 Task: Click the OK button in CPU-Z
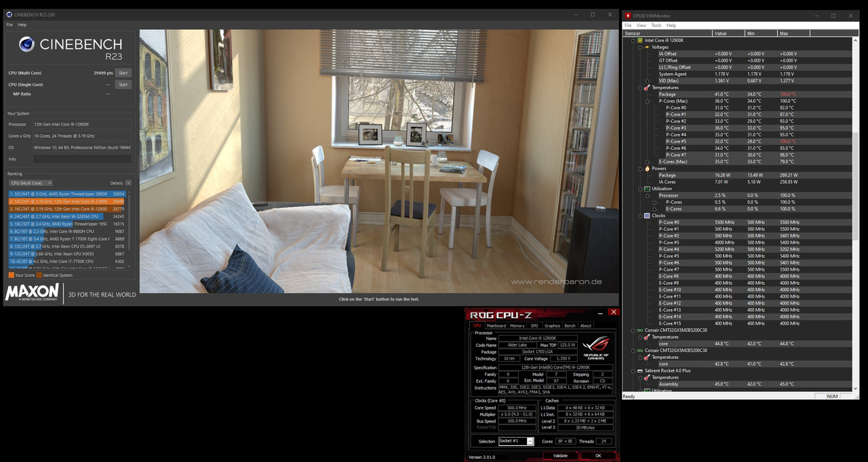[x=598, y=455]
